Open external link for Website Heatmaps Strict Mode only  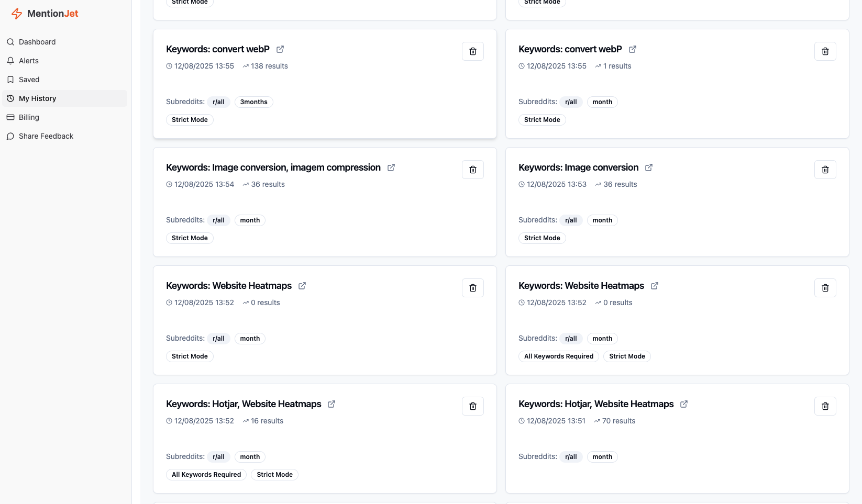coord(302,286)
